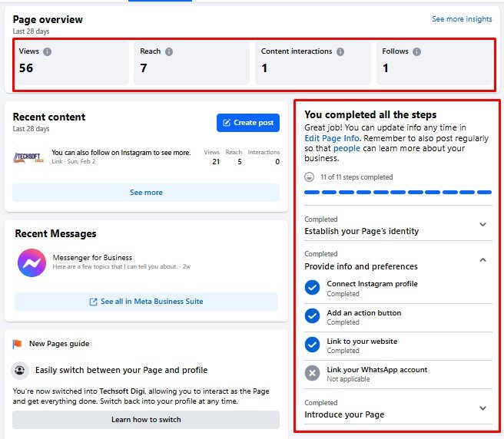The width and height of the screenshot is (504, 439).
Task: Click the Link your WhatsApp account X icon
Action: pyautogui.click(x=312, y=373)
